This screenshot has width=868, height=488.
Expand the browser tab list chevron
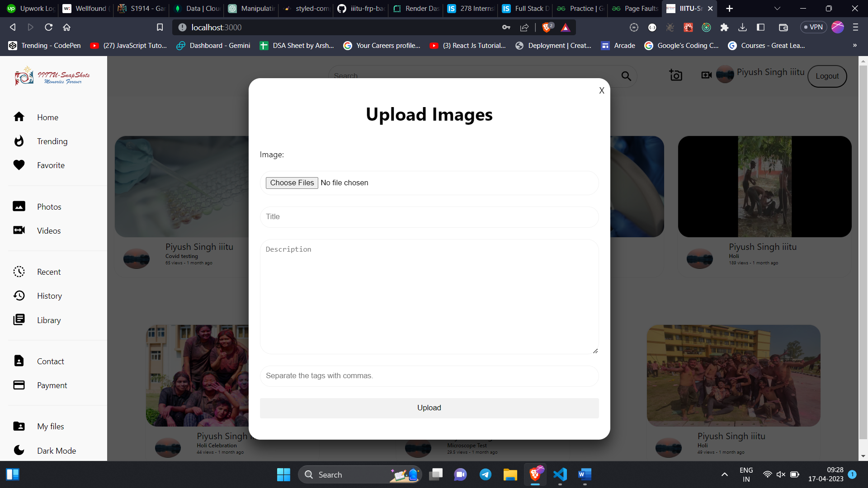[x=777, y=9]
